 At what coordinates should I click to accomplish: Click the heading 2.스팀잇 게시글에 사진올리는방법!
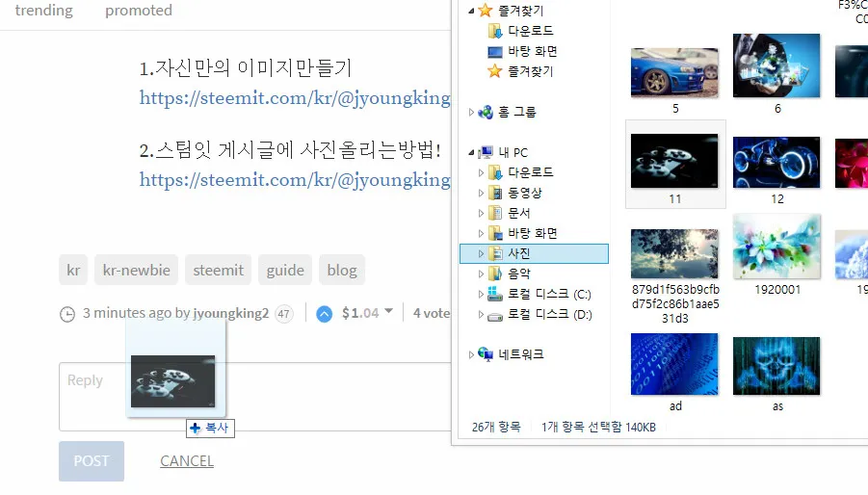tap(290, 150)
